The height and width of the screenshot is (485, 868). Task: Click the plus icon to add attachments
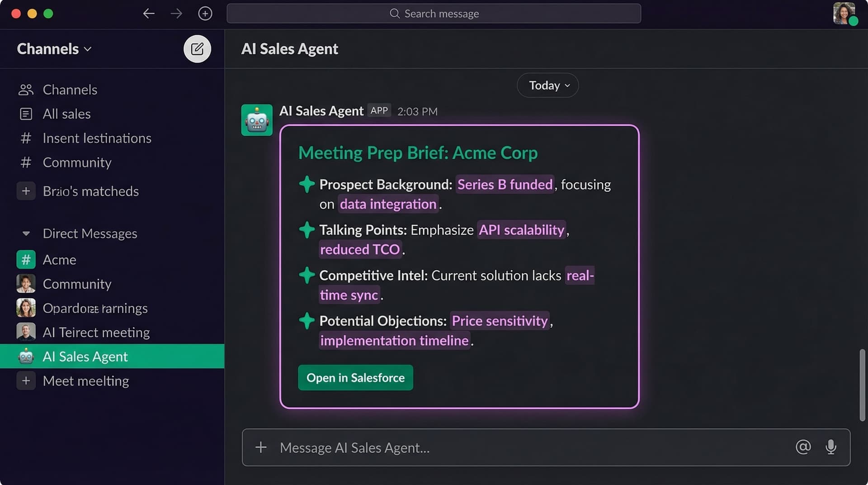261,447
